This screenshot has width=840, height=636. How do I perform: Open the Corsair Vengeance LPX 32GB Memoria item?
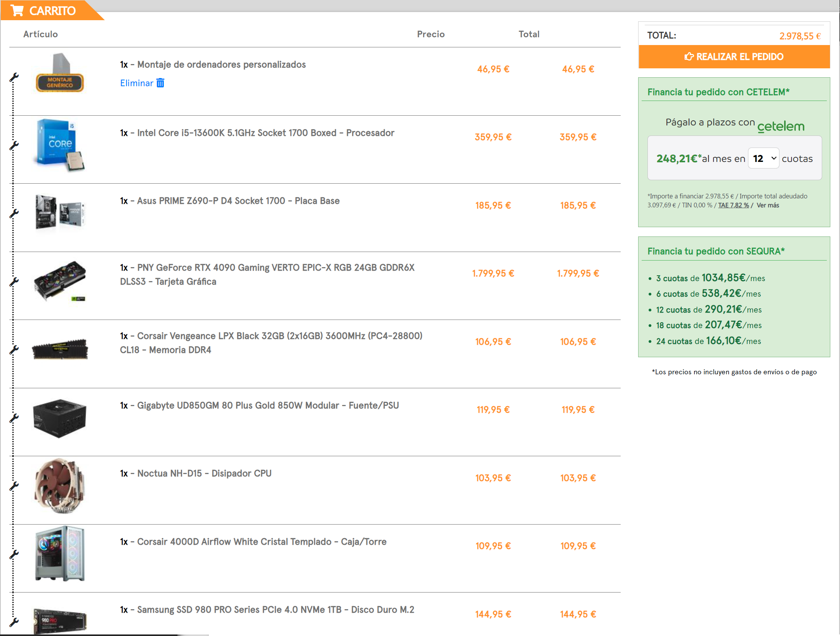tap(271, 343)
